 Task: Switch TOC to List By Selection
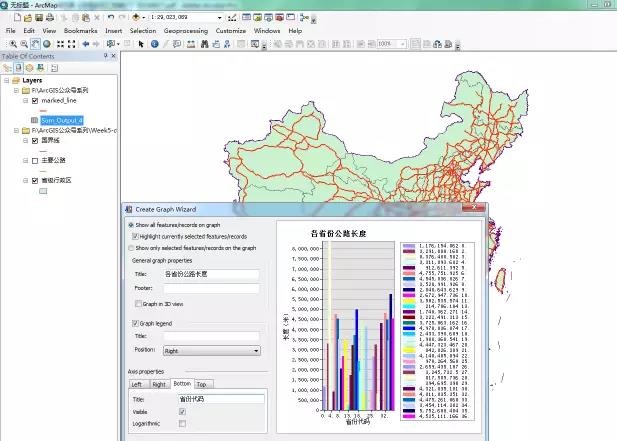tap(40, 68)
